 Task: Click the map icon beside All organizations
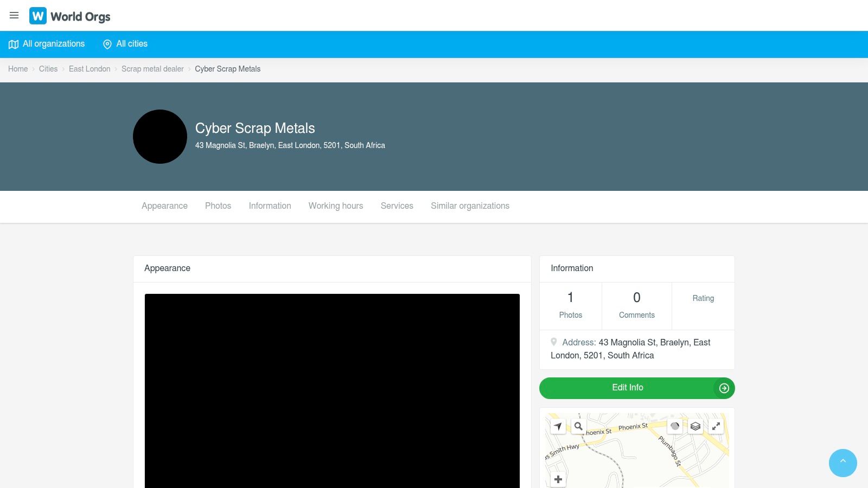[x=14, y=44]
